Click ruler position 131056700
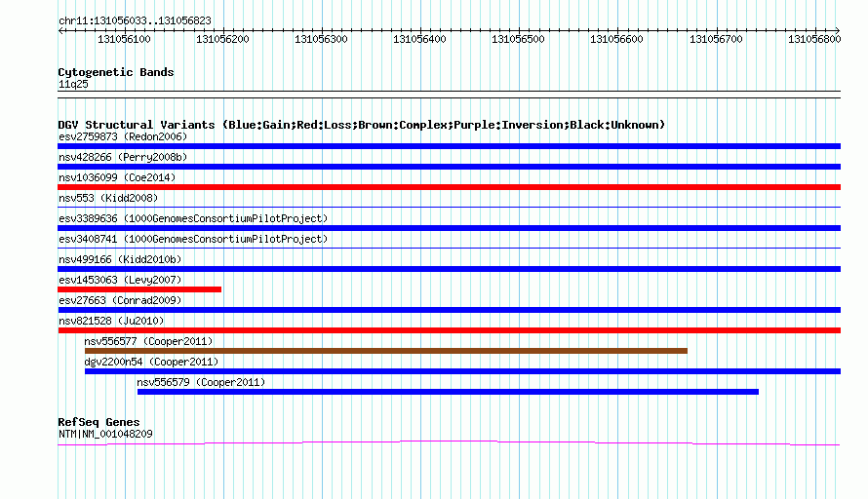The height and width of the screenshot is (499, 868). [716, 39]
